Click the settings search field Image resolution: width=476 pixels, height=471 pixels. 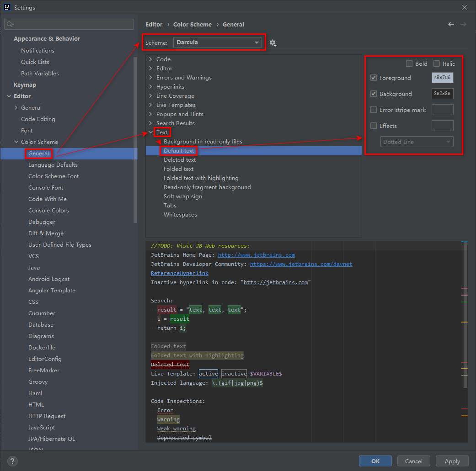69,24
